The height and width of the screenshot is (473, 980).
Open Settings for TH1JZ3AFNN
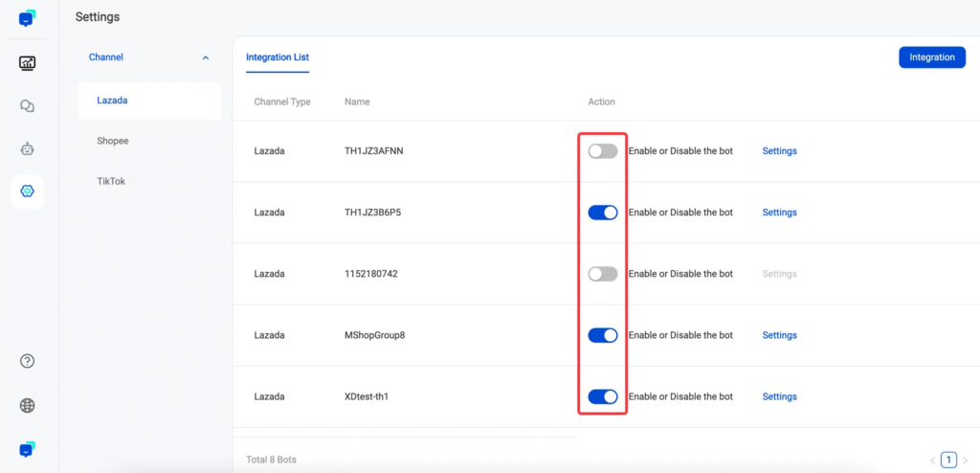pos(779,150)
